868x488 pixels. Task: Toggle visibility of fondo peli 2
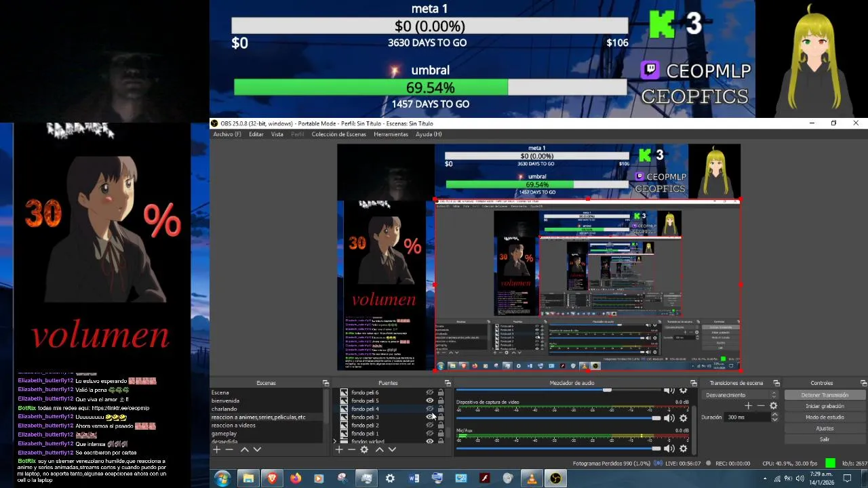pos(429,425)
